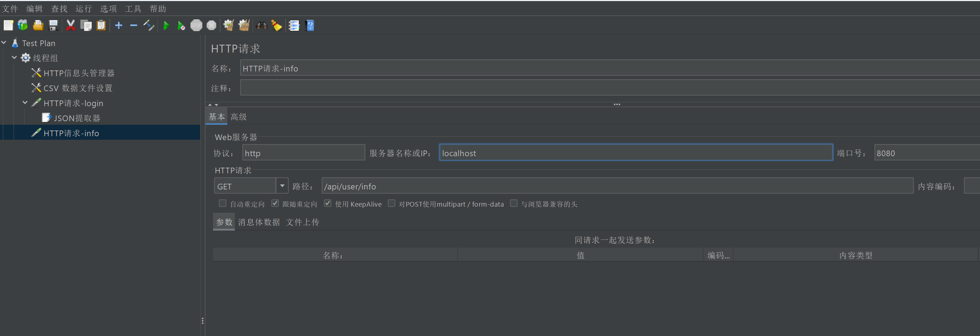The width and height of the screenshot is (980, 336).
Task: Open the 查找 menu
Action: click(59, 8)
